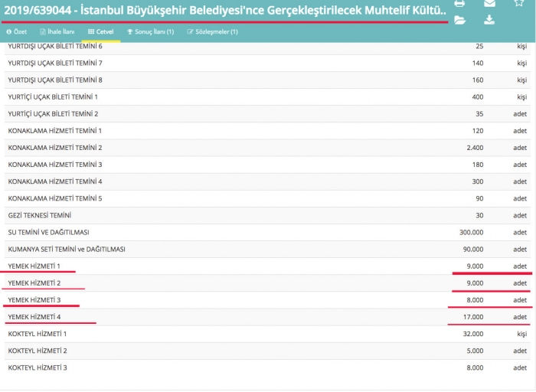Image resolution: width=536 pixels, height=392 pixels.
Task: Open the Özet tab
Action: click(x=17, y=32)
